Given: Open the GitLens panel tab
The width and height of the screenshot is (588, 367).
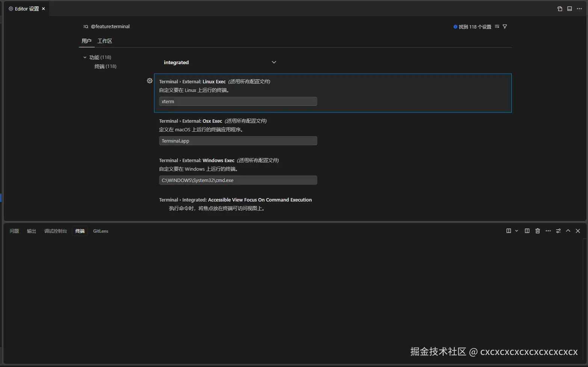Looking at the screenshot, I should [101, 231].
